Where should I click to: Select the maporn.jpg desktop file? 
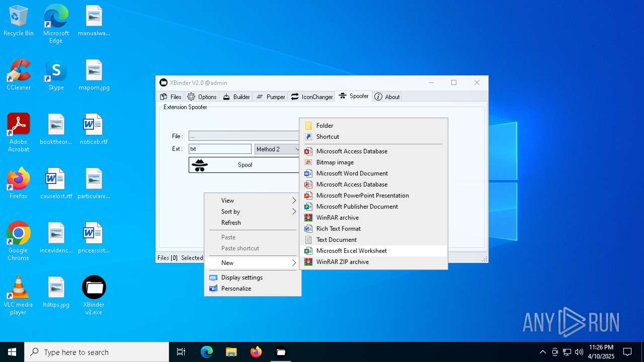pyautogui.click(x=94, y=75)
